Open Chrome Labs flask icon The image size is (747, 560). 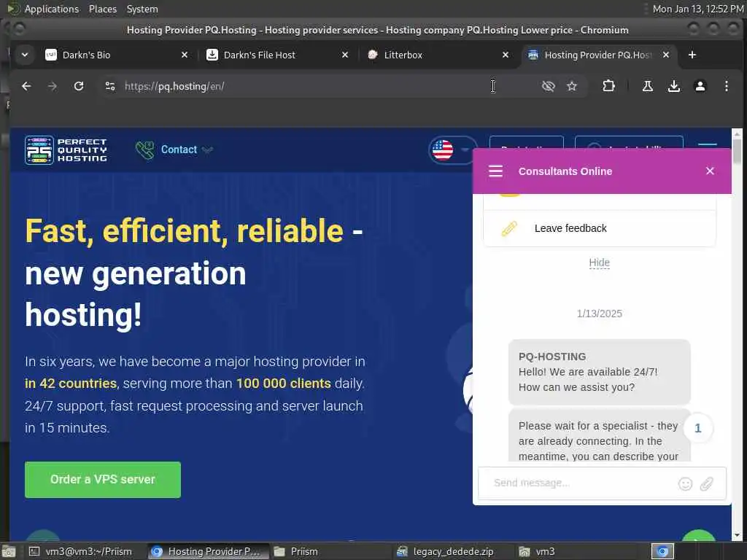[648, 86]
